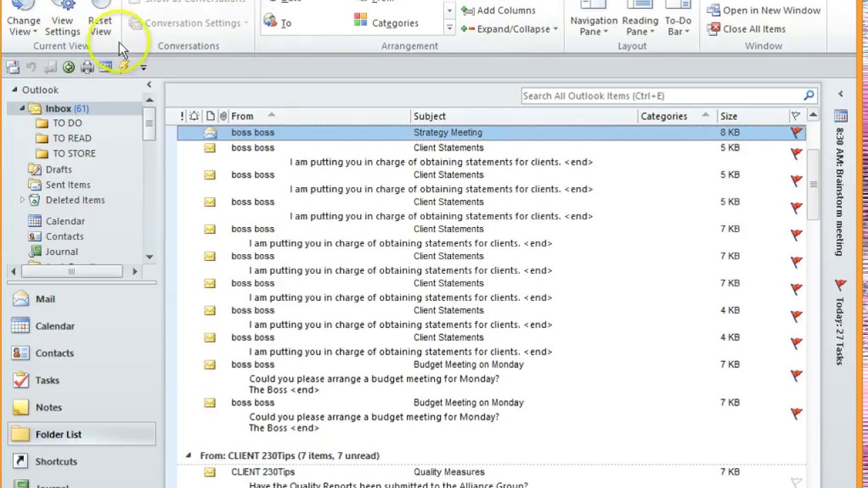The height and width of the screenshot is (488, 868).
Task: Toggle the flag on the Strategy Meeting message
Action: [797, 133]
